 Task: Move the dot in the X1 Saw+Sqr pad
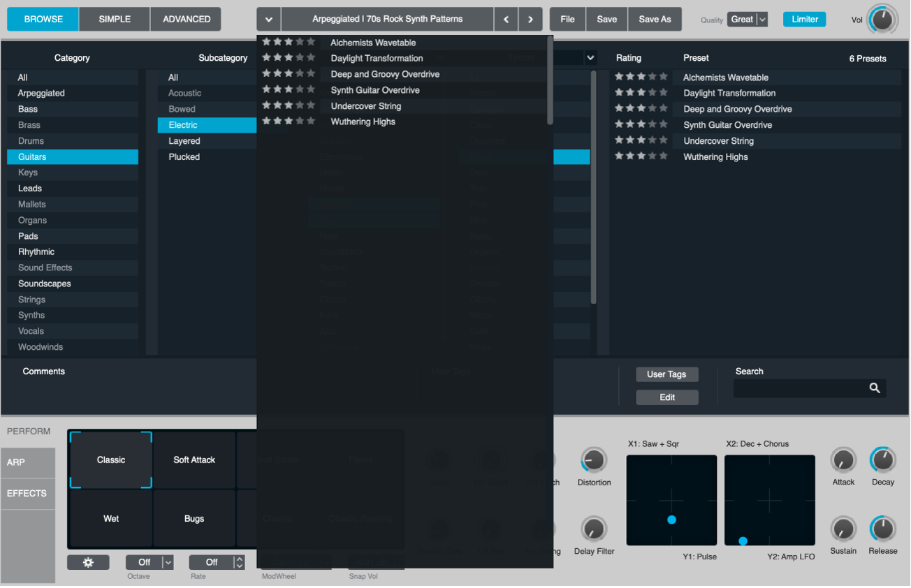point(671,520)
